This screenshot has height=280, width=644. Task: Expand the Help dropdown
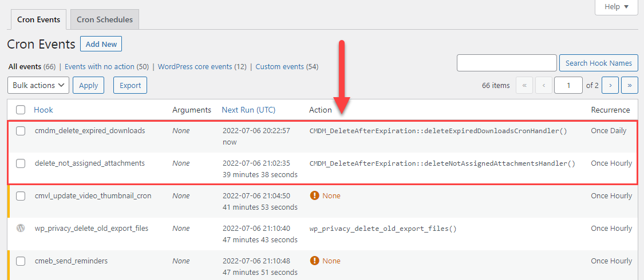tap(617, 7)
